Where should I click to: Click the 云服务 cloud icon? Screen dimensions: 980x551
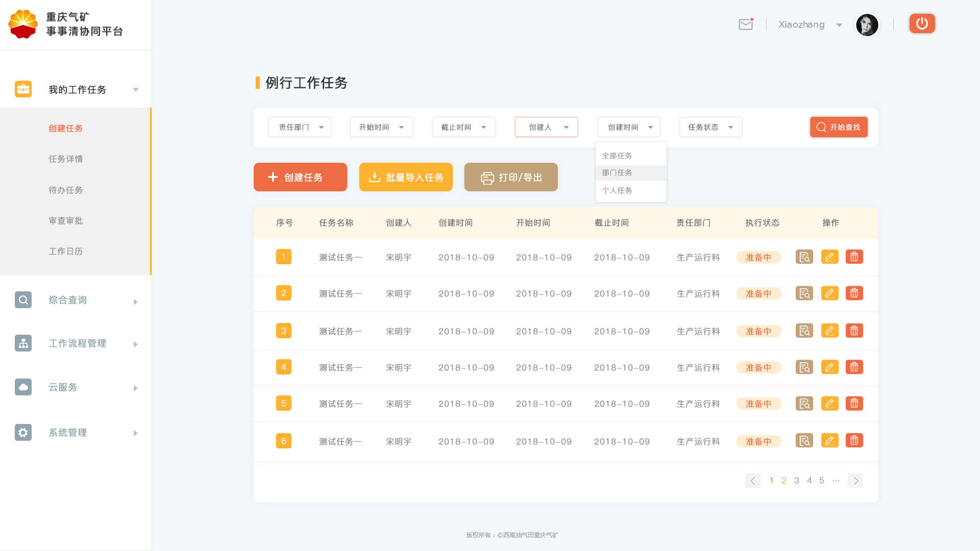23,387
